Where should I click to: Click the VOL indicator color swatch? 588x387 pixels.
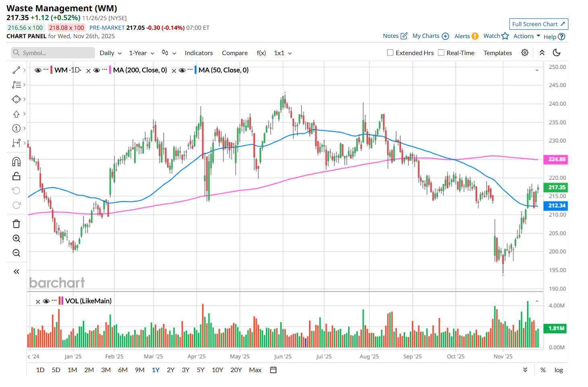[x=61, y=301]
